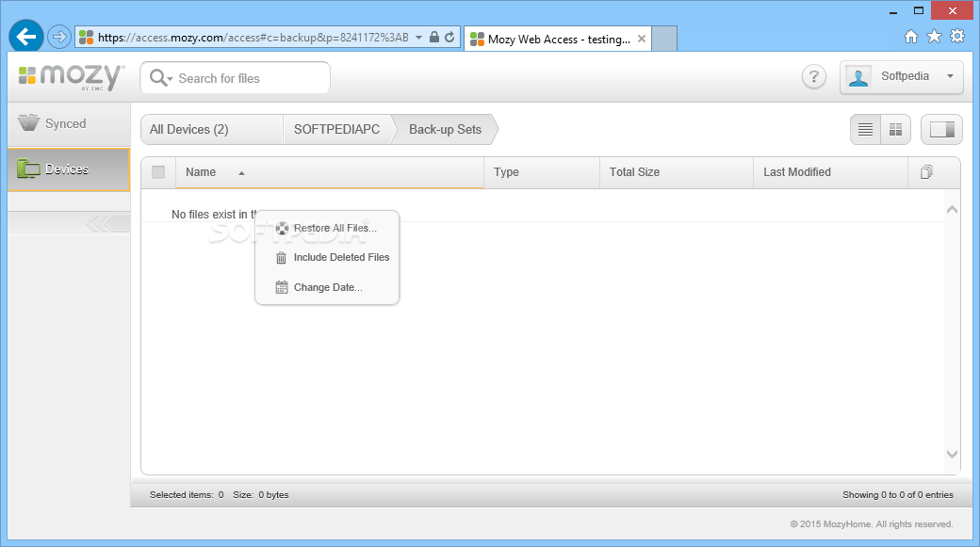The image size is (980, 547).
Task: Close the browser window
Action: click(952, 10)
